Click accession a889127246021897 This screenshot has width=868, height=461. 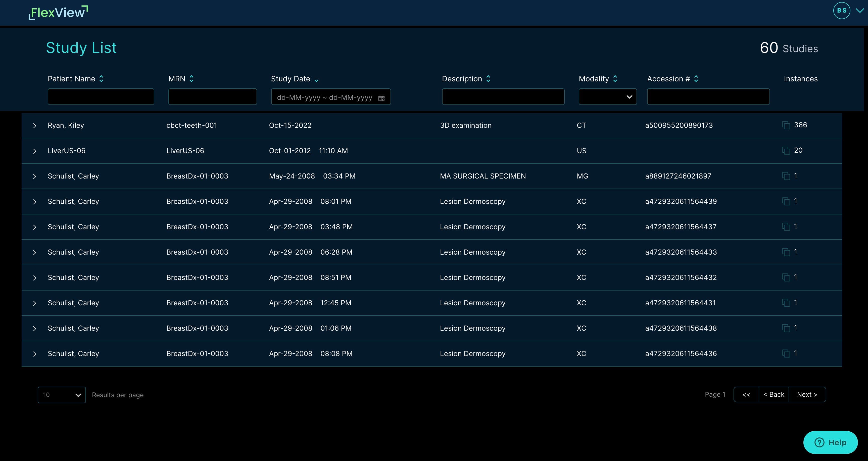click(678, 176)
